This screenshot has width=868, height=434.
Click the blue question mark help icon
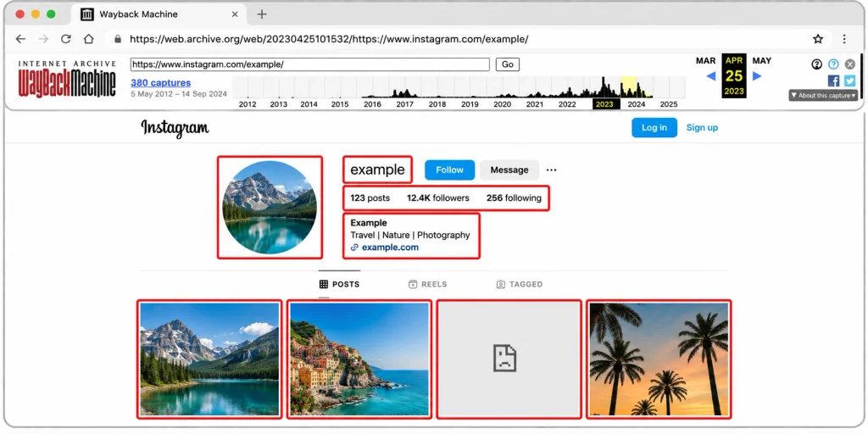[833, 64]
